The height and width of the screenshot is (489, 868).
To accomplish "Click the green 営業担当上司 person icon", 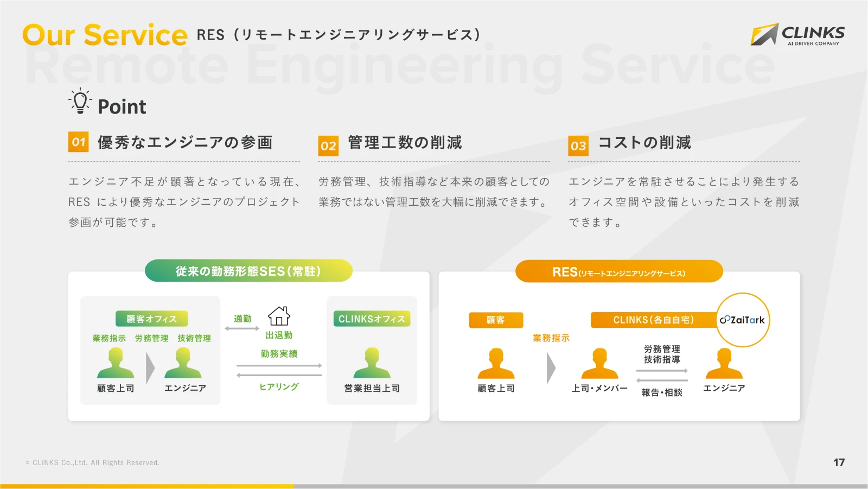I will pos(372,363).
